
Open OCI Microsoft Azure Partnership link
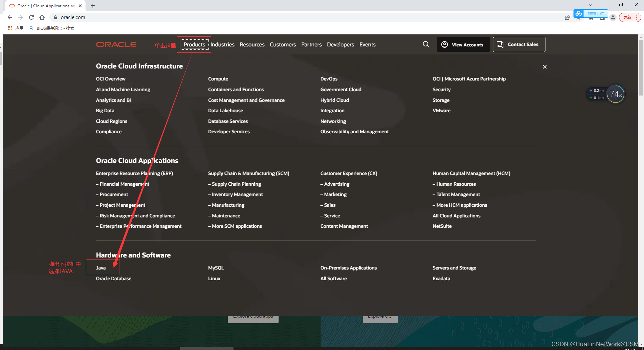point(469,79)
